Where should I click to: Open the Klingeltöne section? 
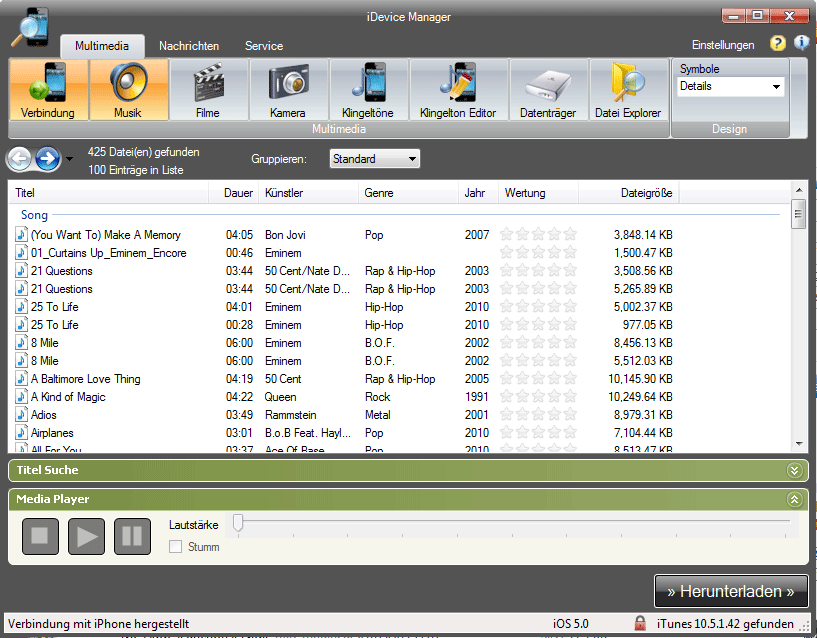368,90
